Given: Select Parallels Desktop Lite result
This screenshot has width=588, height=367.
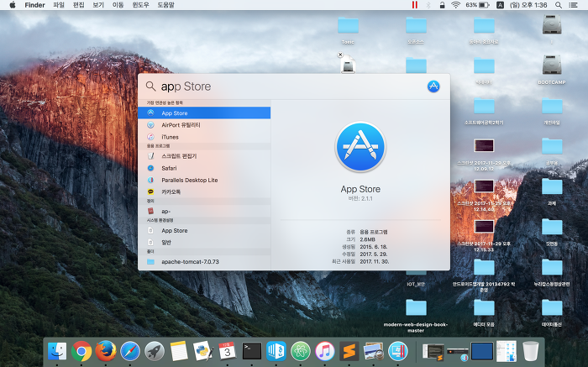Looking at the screenshot, I should click(204, 180).
